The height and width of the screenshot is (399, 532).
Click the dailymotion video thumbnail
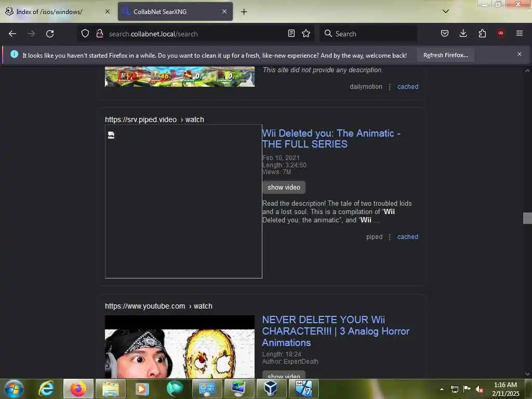coord(179,76)
